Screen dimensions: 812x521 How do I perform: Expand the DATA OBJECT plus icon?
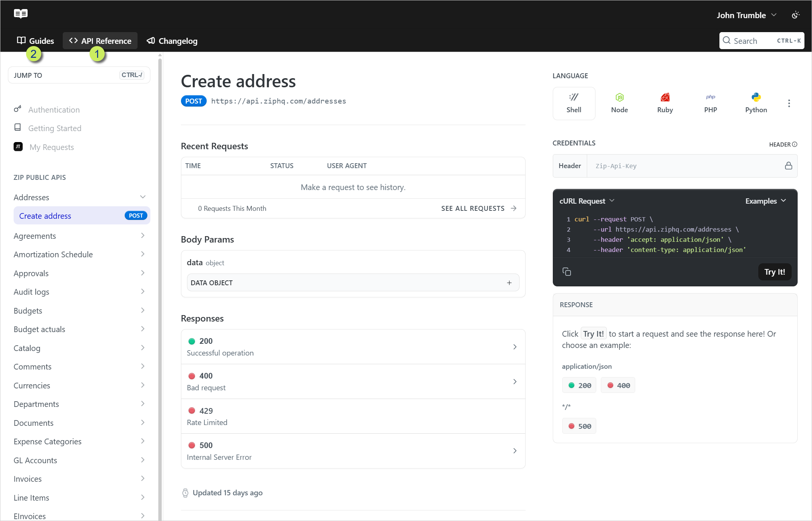[x=509, y=283]
